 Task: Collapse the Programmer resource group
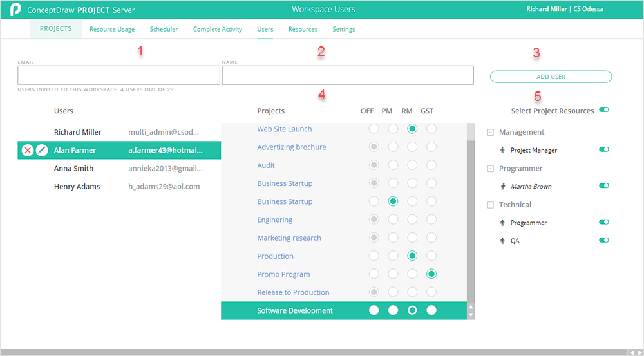pos(490,169)
